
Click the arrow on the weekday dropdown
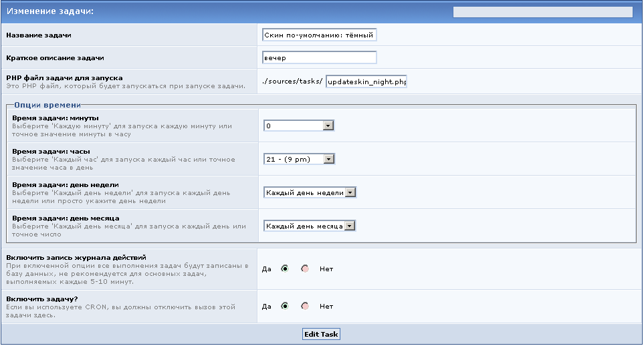[x=350, y=192]
